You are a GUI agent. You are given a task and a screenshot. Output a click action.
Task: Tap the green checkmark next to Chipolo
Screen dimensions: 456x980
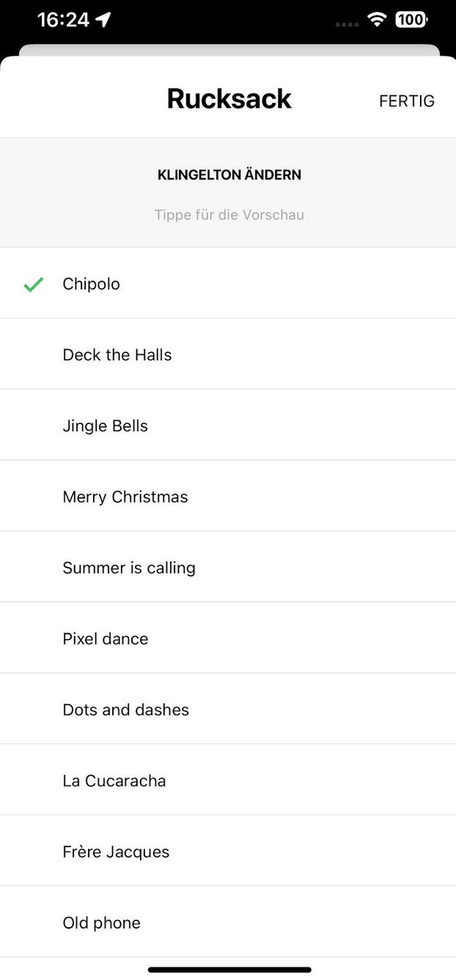coord(33,284)
